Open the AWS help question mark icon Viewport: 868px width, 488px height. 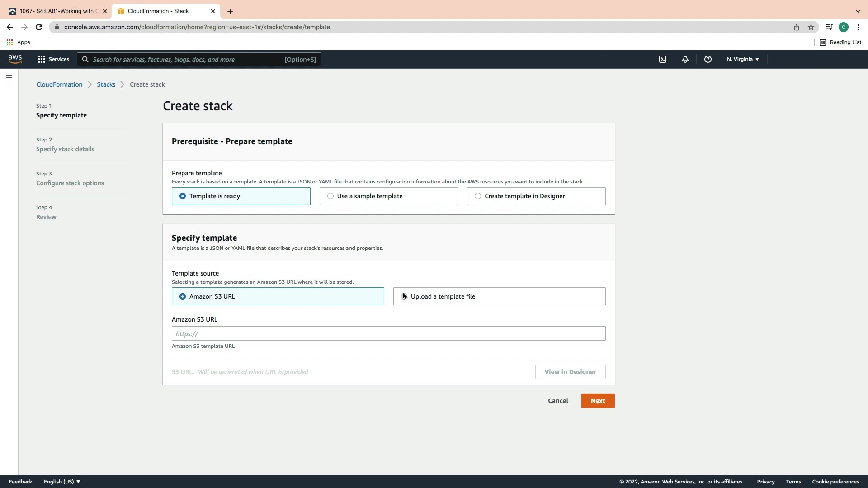point(708,59)
